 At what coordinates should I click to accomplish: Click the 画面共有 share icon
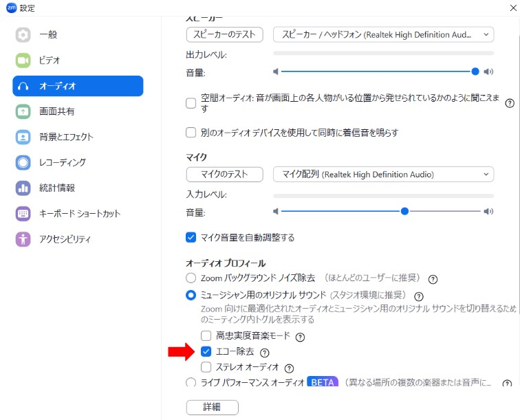coord(23,111)
